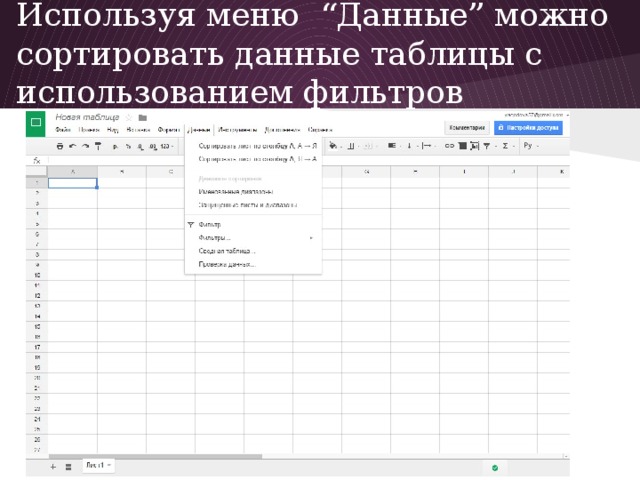
Task: Open the all sheets list icon
Action: pos(69,467)
